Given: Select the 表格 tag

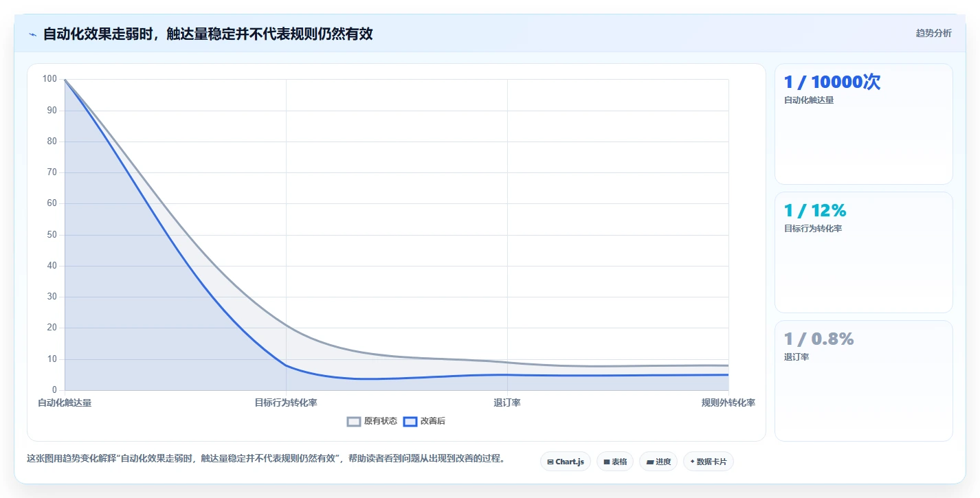Looking at the screenshot, I should 615,462.
